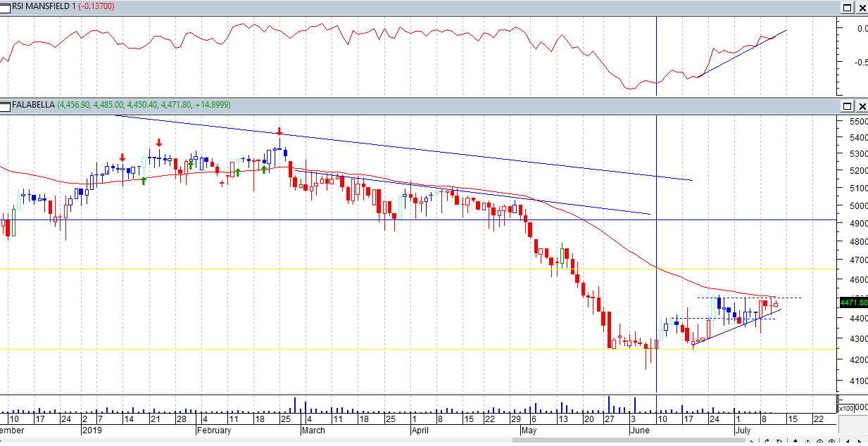Screen dimensions: 868x446
Task: Click the FALABELLA price title text
Action: point(33,105)
